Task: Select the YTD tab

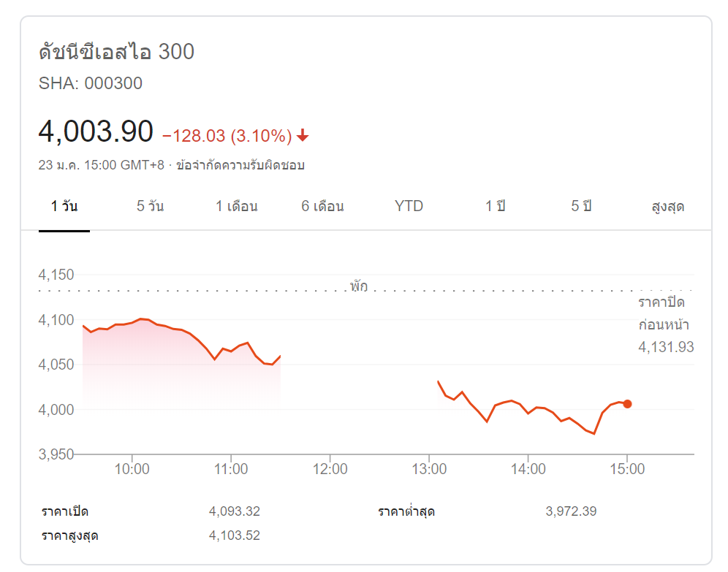Action: click(409, 206)
